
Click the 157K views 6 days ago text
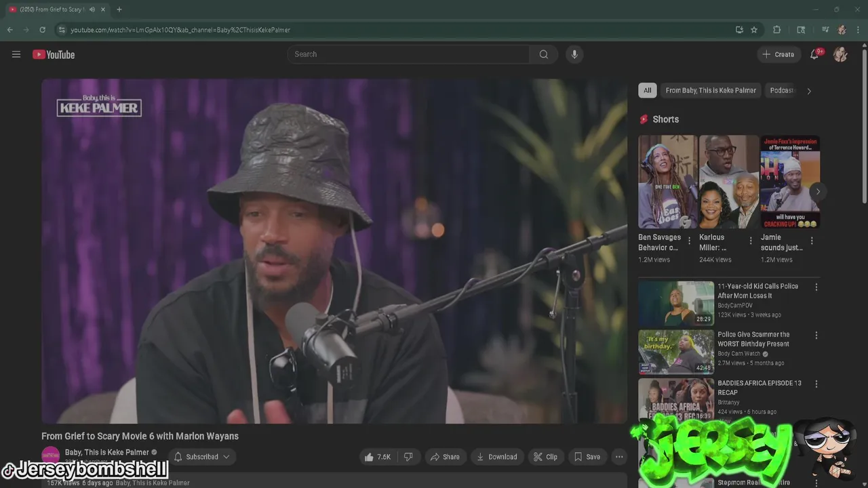click(79, 483)
